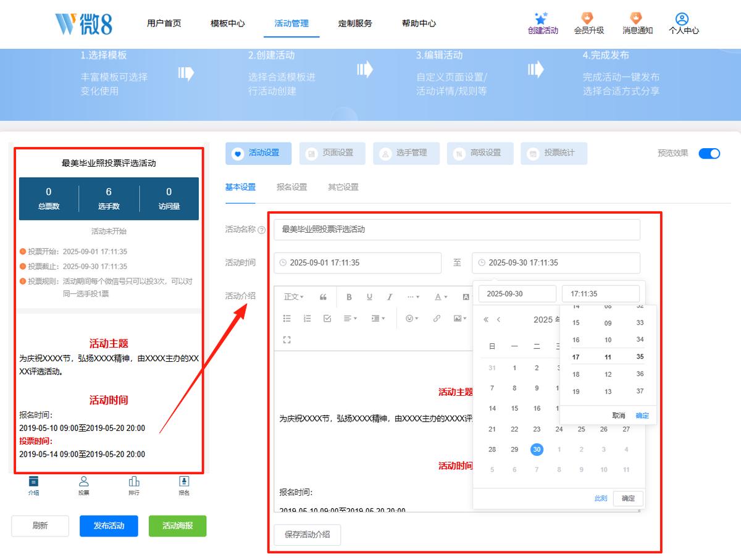Insert a blockquote in the editor
Viewport: 741px width, 560px height.
323,297
